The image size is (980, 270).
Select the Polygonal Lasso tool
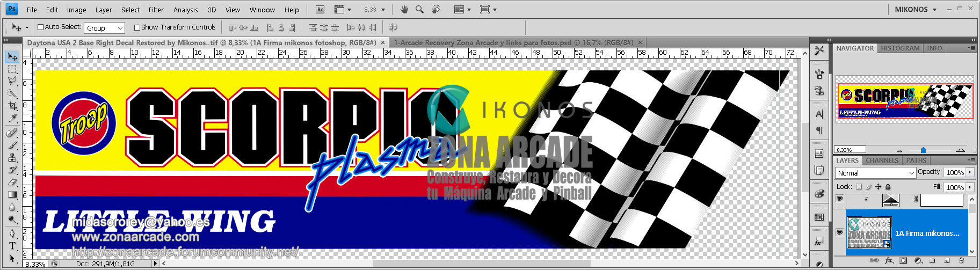[12, 81]
